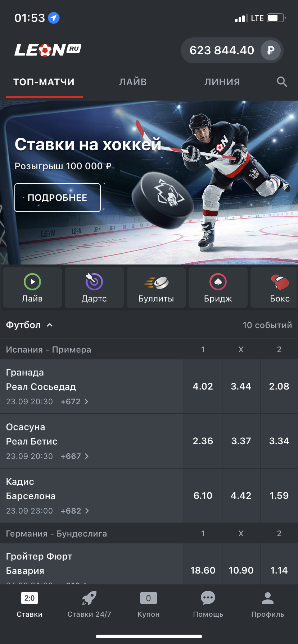Screen dimensions: 298x644
Task: Select the Бокс boxing glove icon
Action: point(280,282)
